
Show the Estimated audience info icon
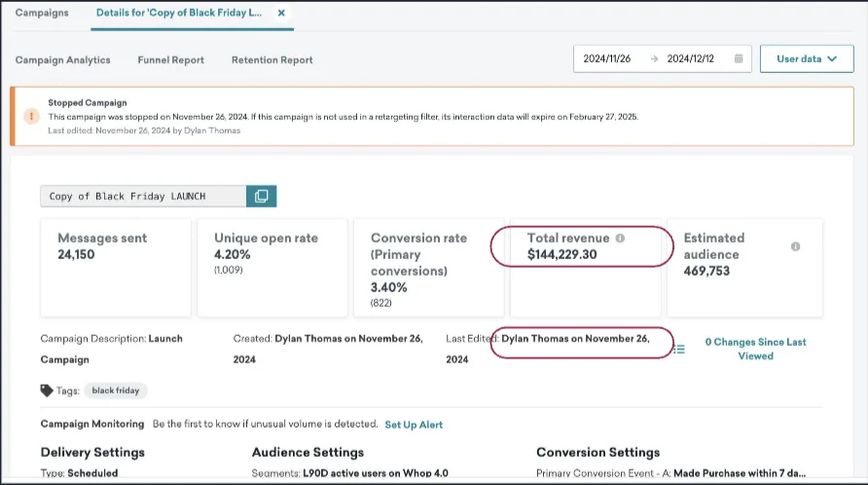coord(795,246)
